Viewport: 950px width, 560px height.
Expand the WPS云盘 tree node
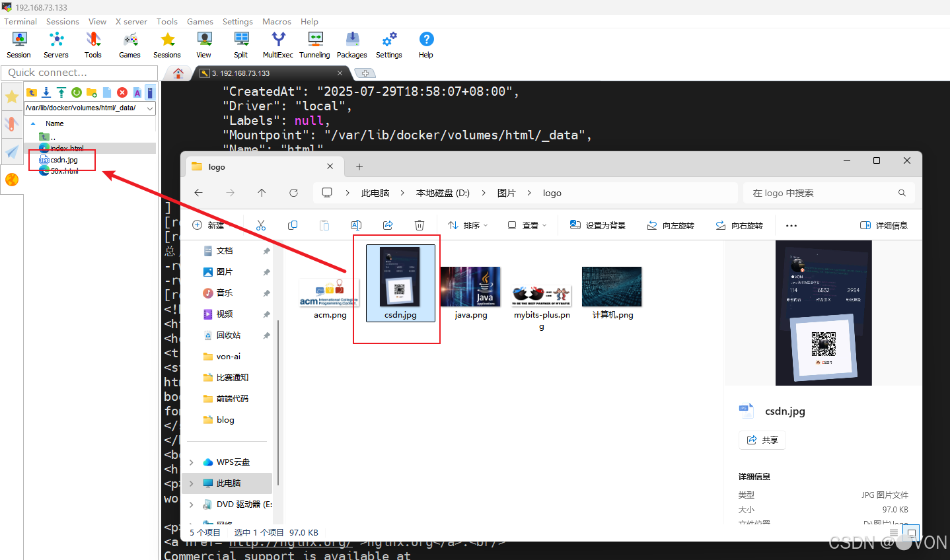tap(192, 462)
